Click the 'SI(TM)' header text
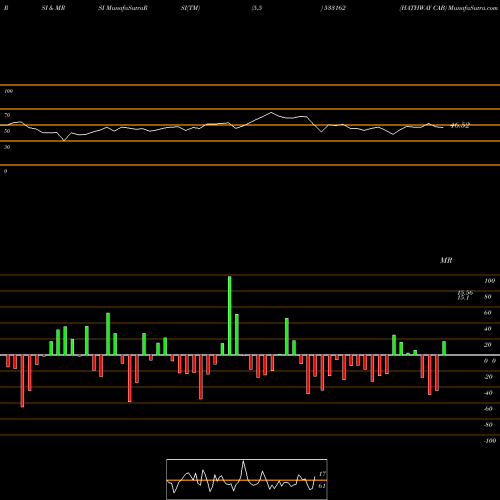Image resolution: width=500 pixels, height=500 pixels. pos(190,8)
